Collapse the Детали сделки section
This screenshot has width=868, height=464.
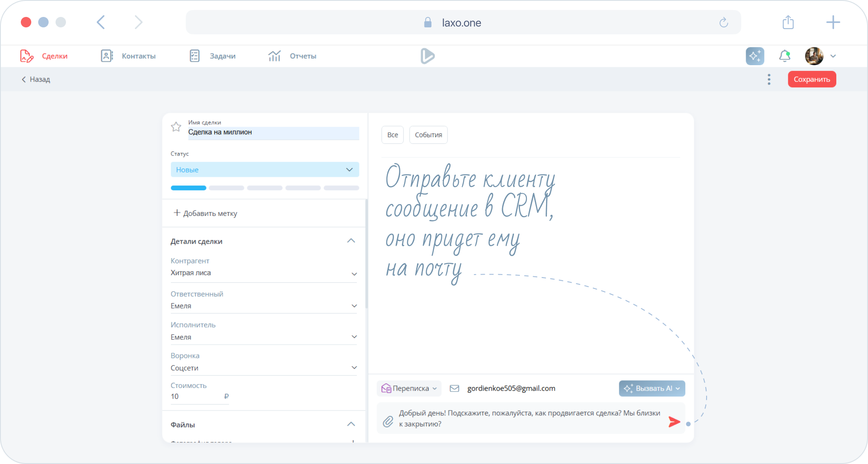351,241
